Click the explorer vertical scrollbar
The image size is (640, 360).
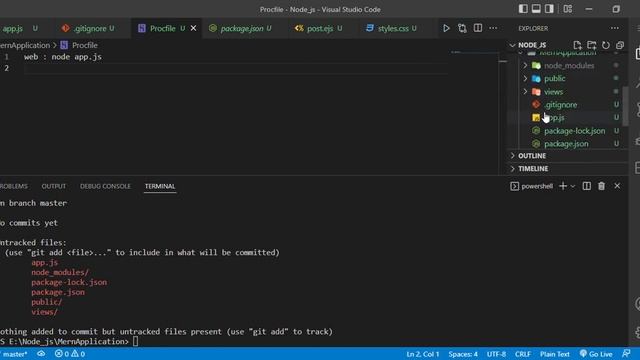pyautogui.click(x=625, y=105)
